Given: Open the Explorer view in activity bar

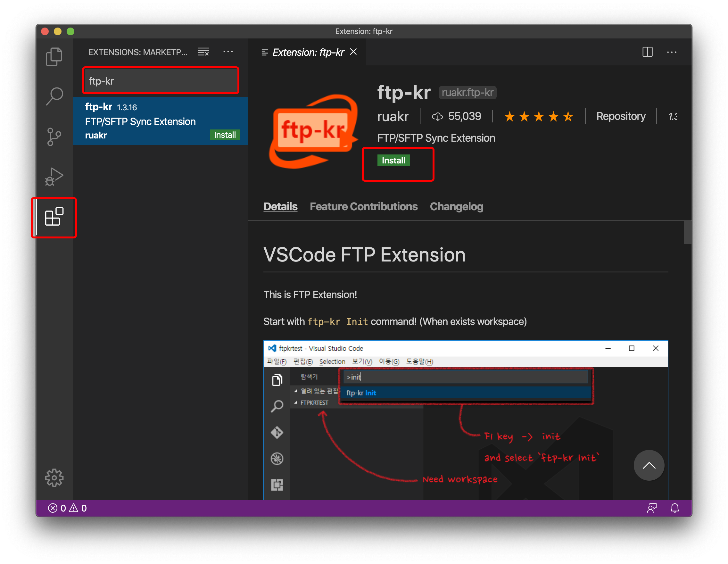Looking at the screenshot, I should (x=54, y=57).
